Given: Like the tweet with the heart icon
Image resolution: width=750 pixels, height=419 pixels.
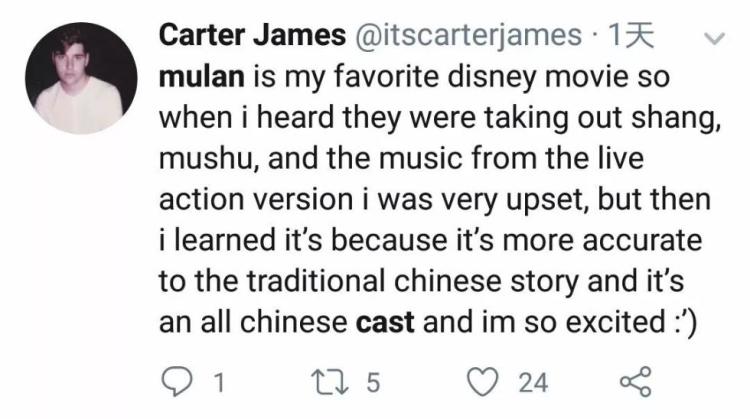Looking at the screenshot, I should click(x=483, y=380).
